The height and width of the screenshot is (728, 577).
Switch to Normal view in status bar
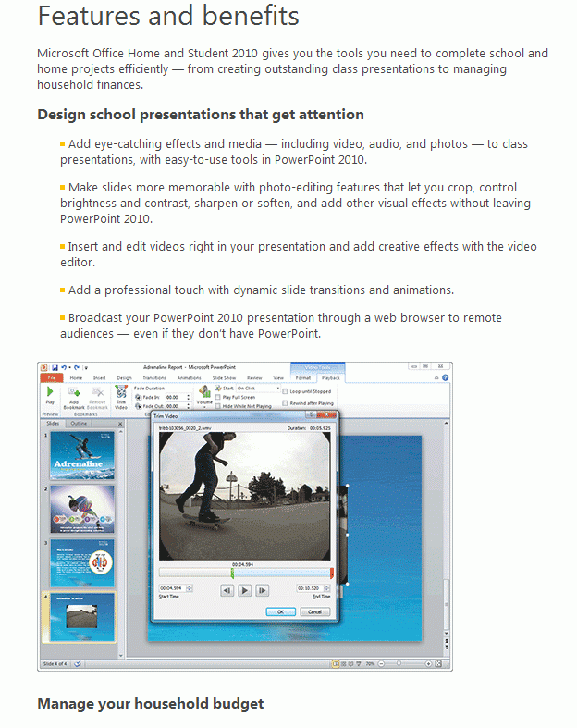click(336, 664)
